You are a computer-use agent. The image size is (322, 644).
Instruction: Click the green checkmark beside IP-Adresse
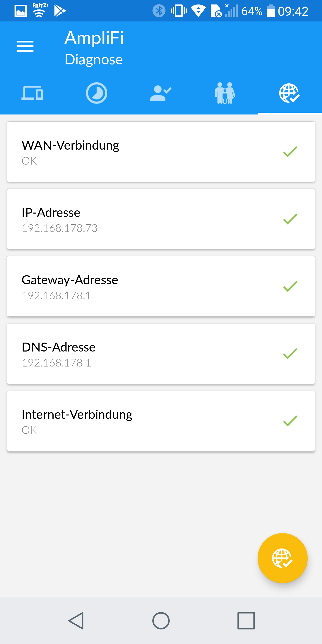coord(290,219)
